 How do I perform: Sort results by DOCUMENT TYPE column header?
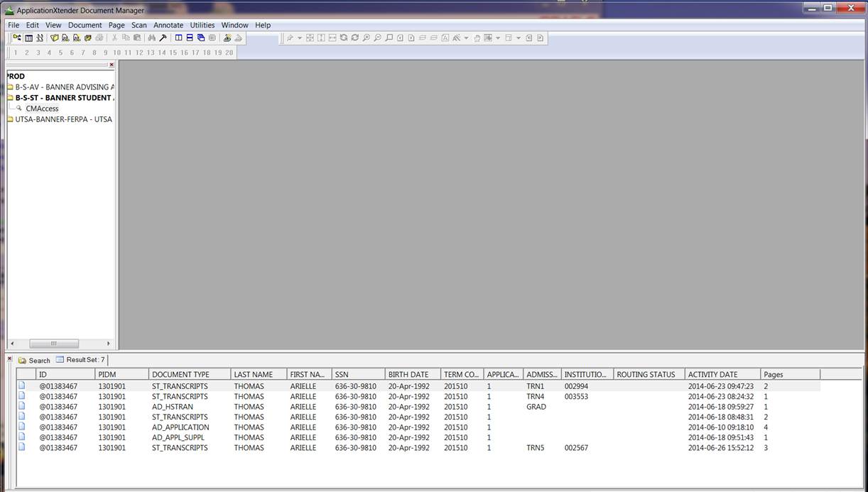180,374
